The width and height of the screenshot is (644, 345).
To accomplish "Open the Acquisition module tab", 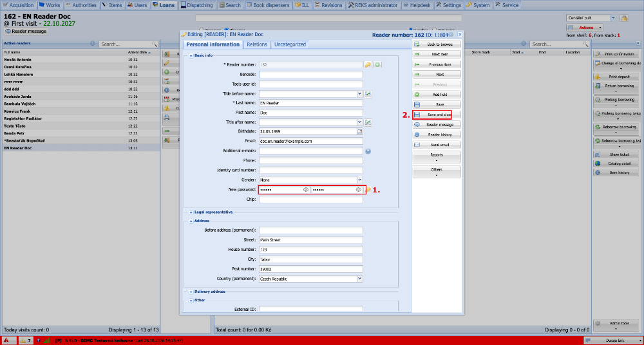I will coord(18,5).
